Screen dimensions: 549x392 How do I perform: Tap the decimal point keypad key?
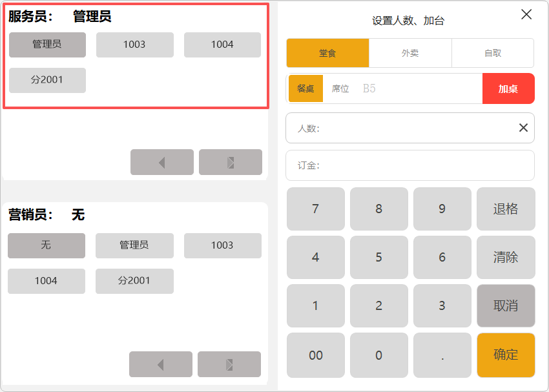point(442,355)
